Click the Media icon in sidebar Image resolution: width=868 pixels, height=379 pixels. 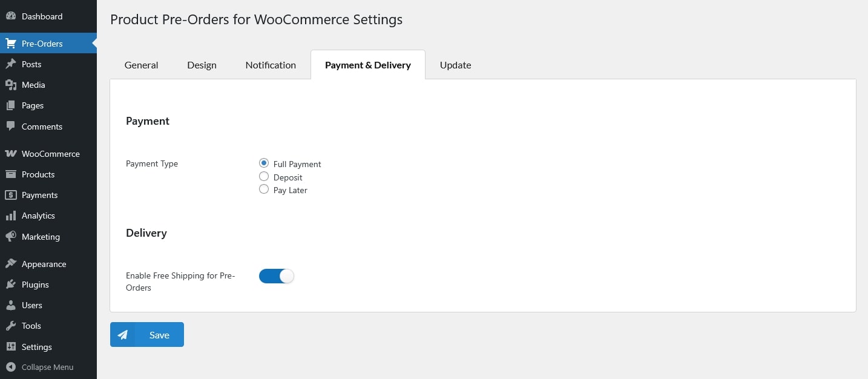point(10,85)
